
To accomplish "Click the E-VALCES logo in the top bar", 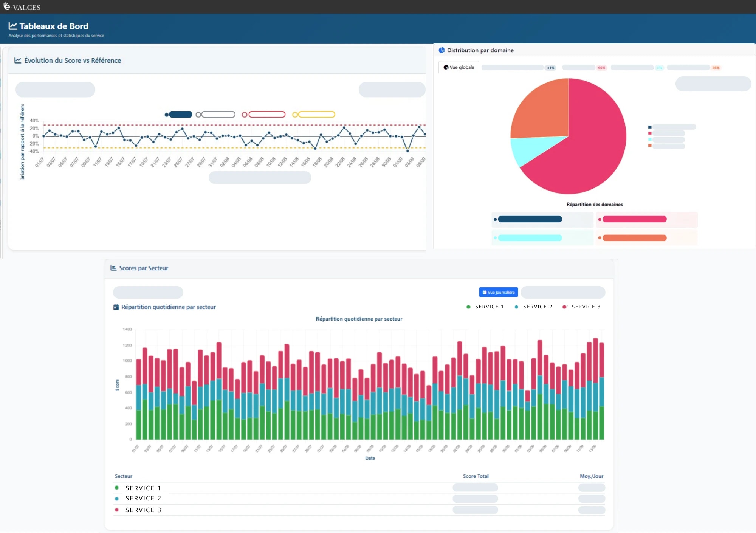I will (22, 6).
